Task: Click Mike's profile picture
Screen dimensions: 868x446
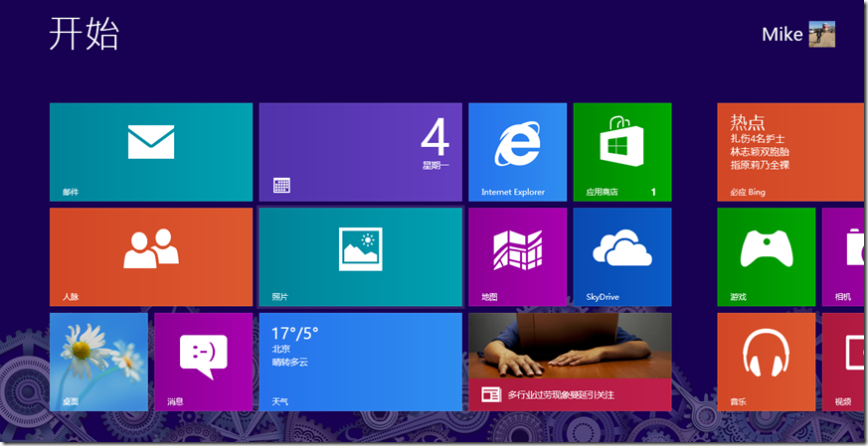Action: click(822, 35)
